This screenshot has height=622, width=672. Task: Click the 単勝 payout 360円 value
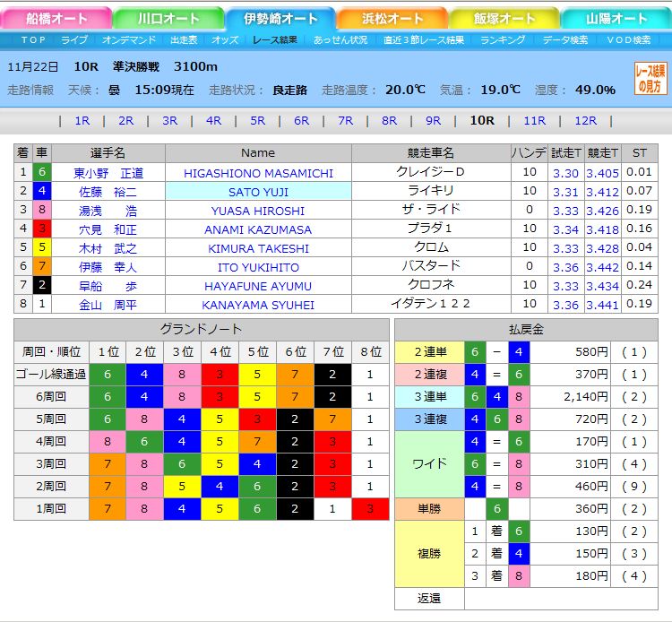pyautogui.click(x=591, y=509)
